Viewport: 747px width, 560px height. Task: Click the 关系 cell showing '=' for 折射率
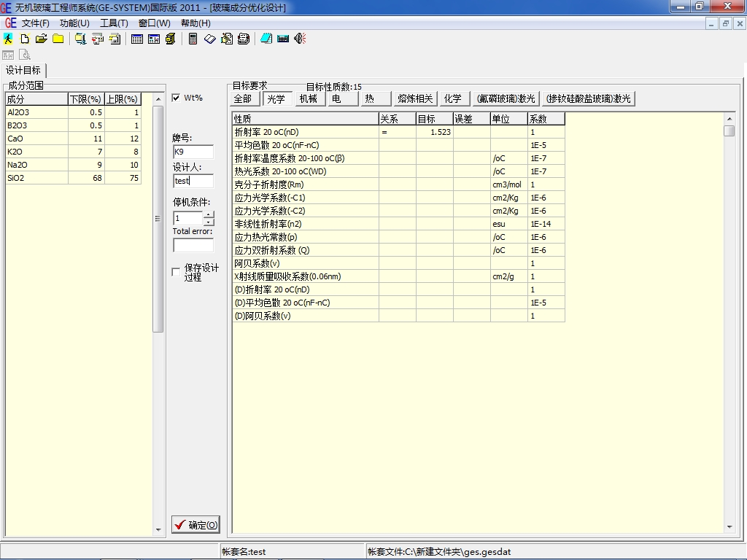[398, 132]
